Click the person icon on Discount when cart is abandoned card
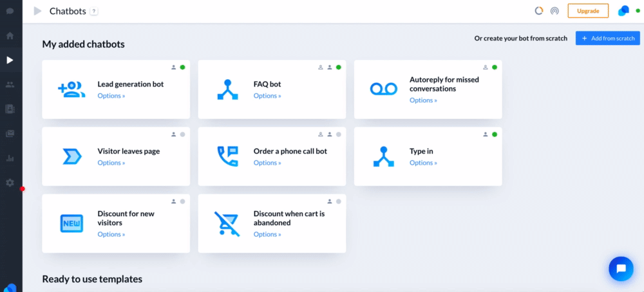This screenshot has height=292, width=644. click(x=329, y=201)
